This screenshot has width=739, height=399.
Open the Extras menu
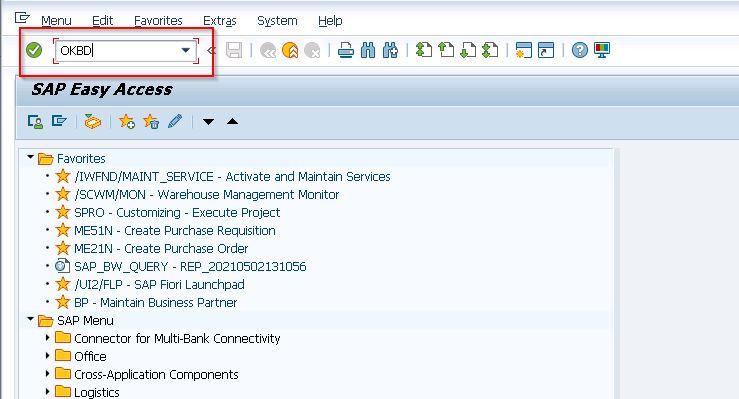click(220, 21)
